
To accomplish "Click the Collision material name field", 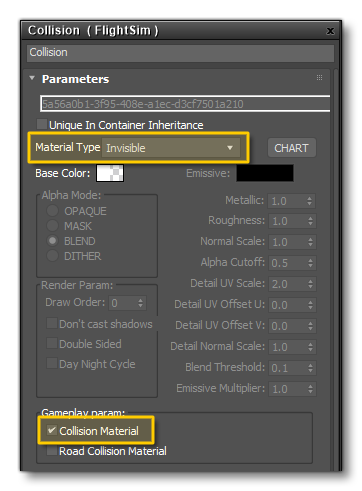I will [x=180, y=53].
